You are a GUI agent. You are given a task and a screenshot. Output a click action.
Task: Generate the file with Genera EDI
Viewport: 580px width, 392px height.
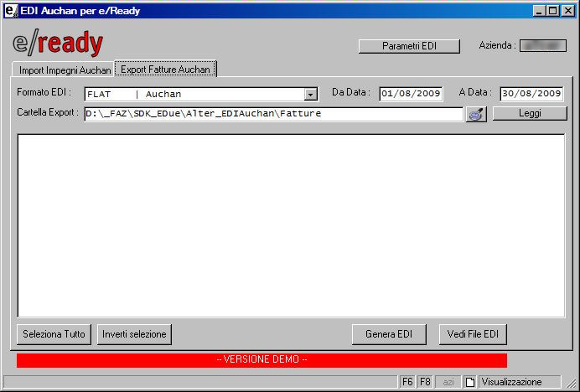pyautogui.click(x=389, y=334)
